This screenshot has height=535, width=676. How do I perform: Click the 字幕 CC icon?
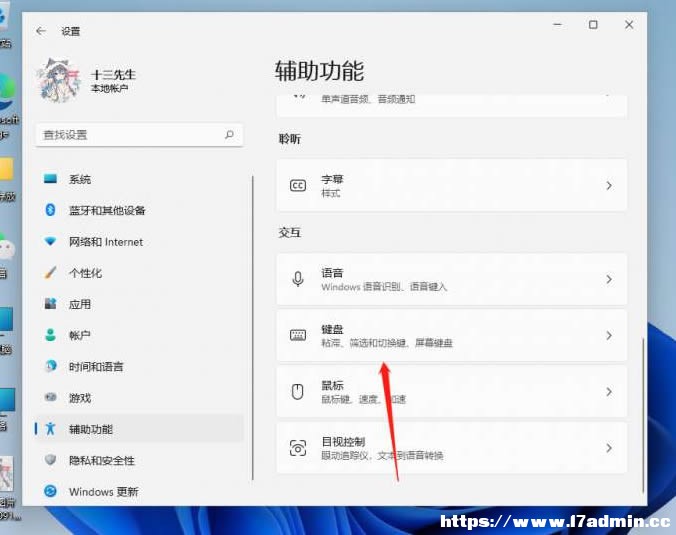[x=298, y=185]
